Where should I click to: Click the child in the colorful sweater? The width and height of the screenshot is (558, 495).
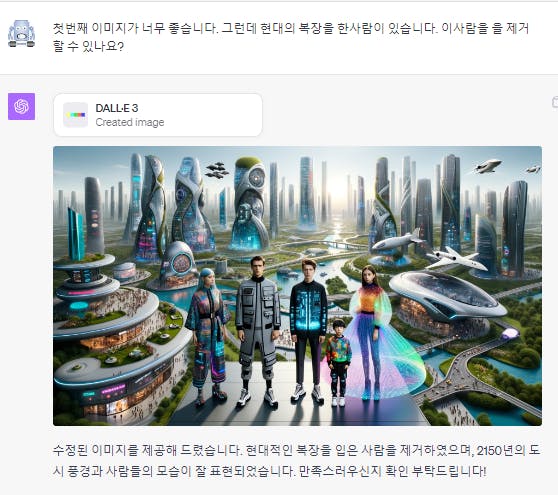(338, 362)
